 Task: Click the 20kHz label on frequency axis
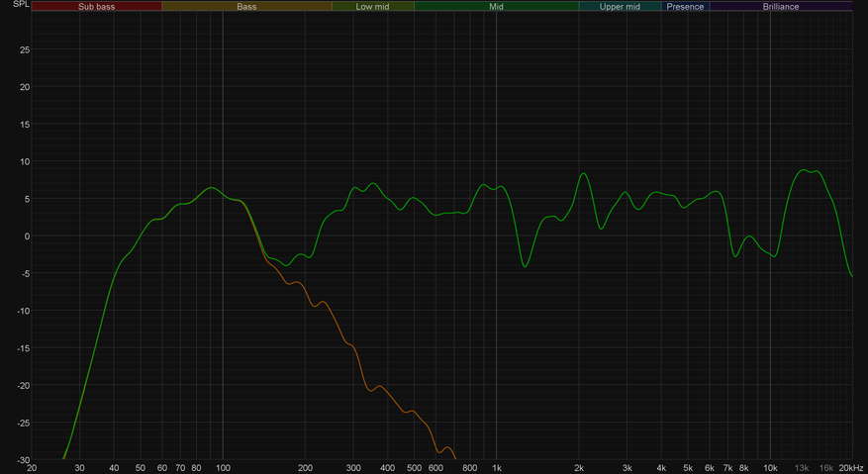coord(851,467)
